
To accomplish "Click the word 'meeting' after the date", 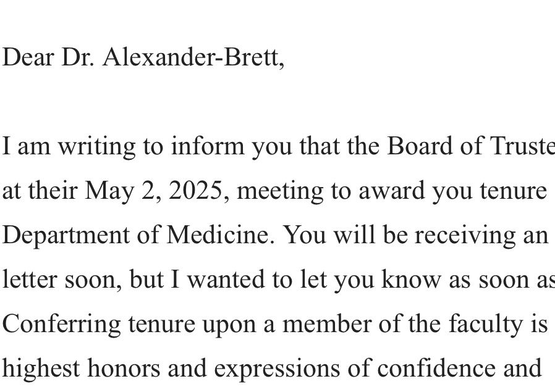I will click(279, 191).
